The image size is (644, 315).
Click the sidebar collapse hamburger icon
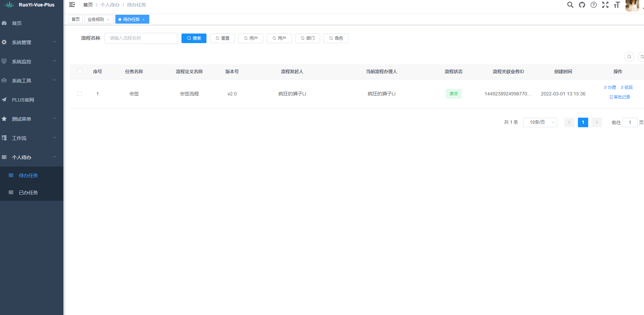click(72, 5)
